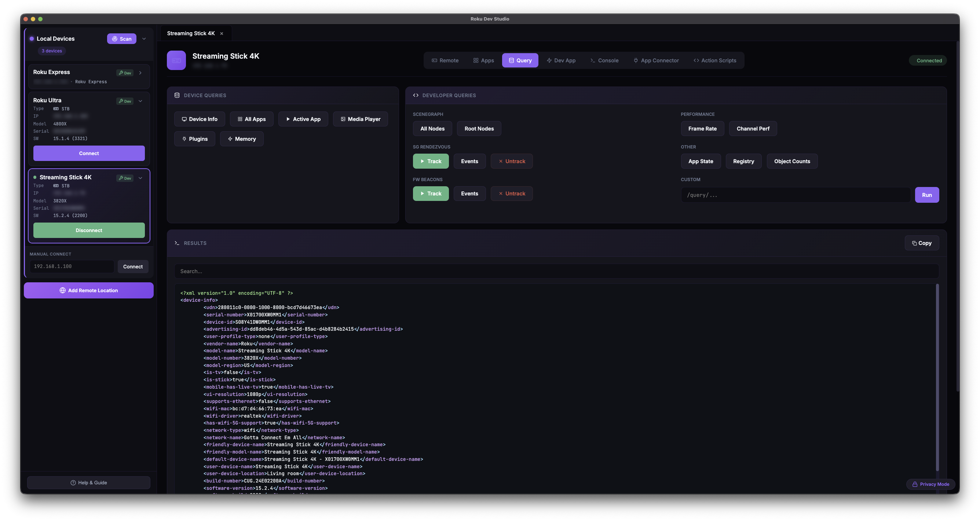Focus the results Search field
The height and width of the screenshot is (521, 980).
point(557,271)
